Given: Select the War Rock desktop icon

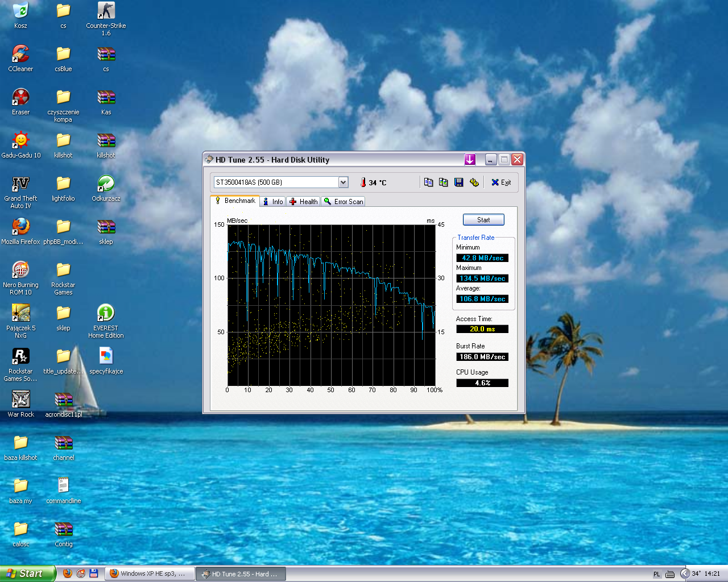Looking at the screenshot, I should pyautogui.click(x=20, y=404).
